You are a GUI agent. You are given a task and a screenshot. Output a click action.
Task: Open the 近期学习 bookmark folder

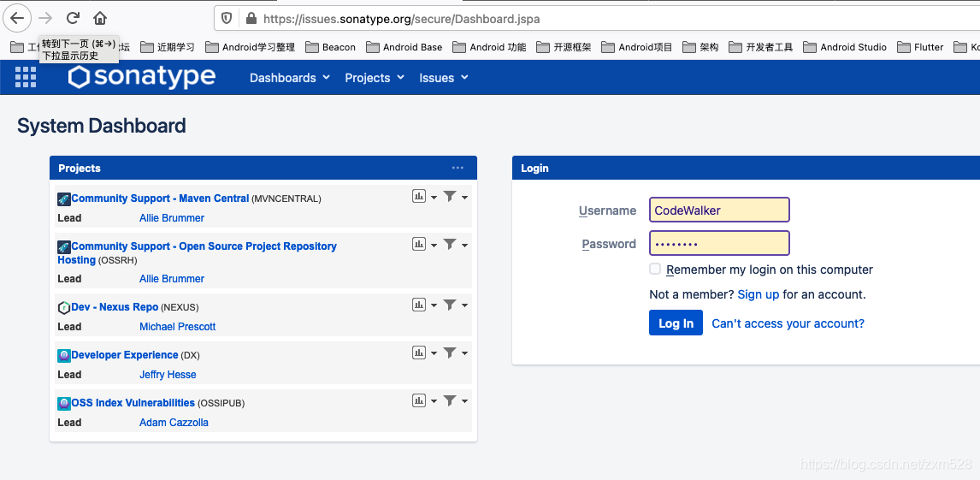pos(168,47)
